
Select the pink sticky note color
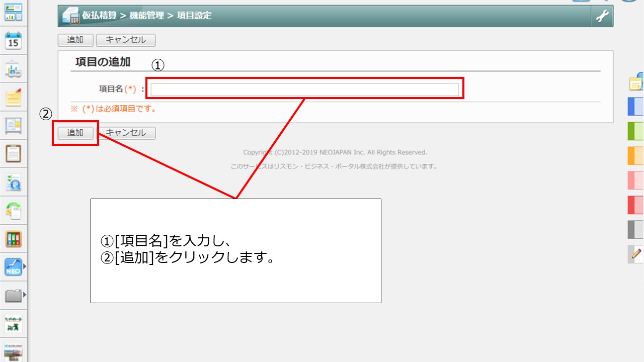(636, 180)
